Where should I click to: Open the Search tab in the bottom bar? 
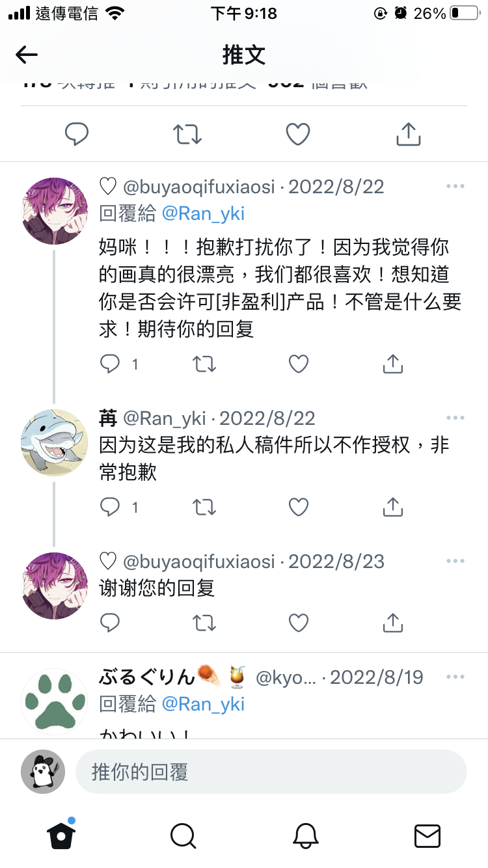point(183,835)
